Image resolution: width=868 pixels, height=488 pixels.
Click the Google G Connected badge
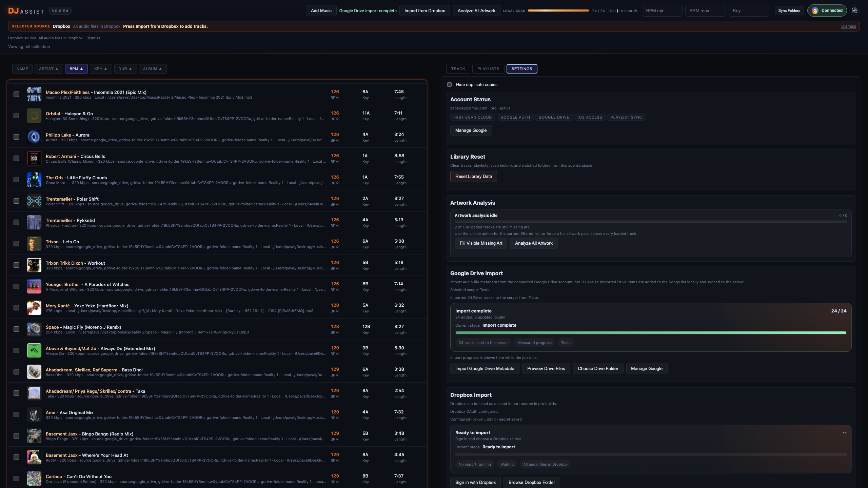tap(827, 11)
